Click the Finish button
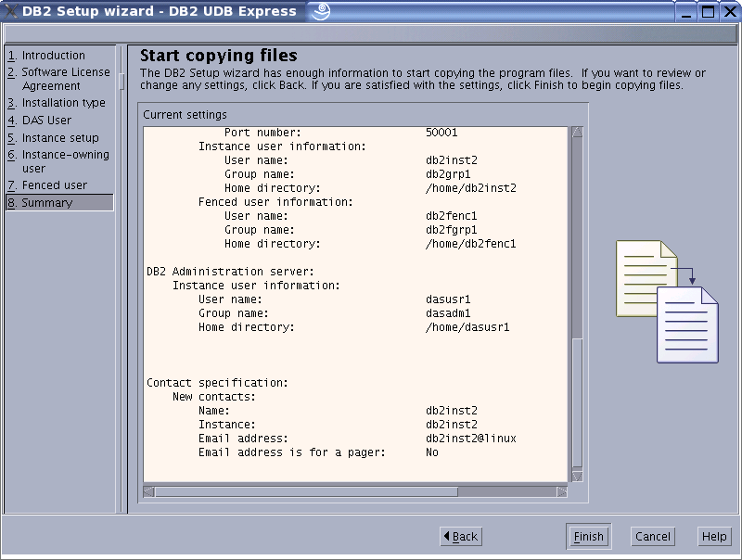 [x=588, y=536]
